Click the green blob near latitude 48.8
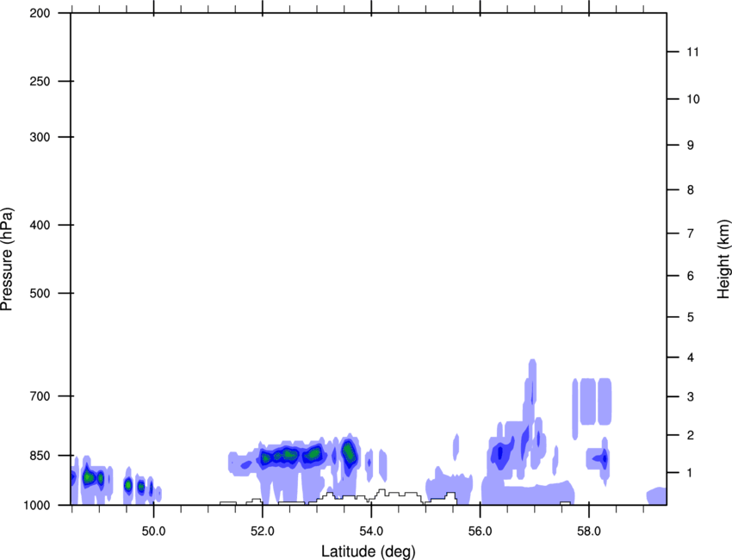 pos(89,477)
